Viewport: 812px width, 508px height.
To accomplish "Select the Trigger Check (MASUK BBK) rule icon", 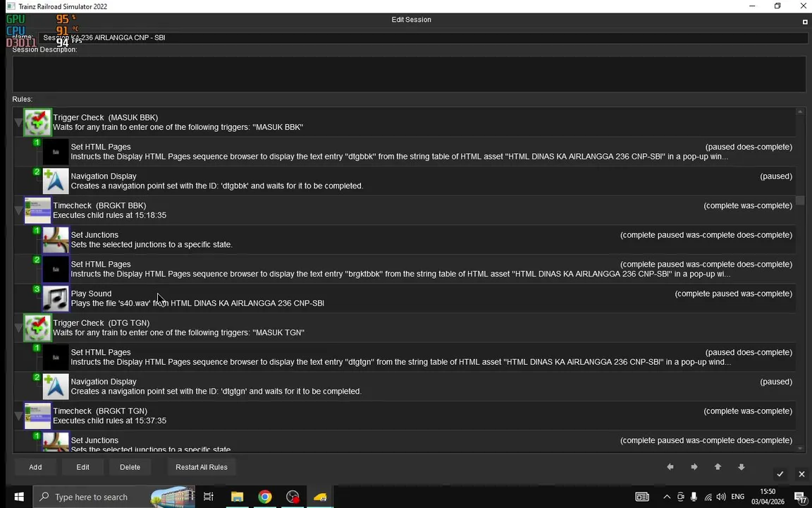I will (37, 122).
